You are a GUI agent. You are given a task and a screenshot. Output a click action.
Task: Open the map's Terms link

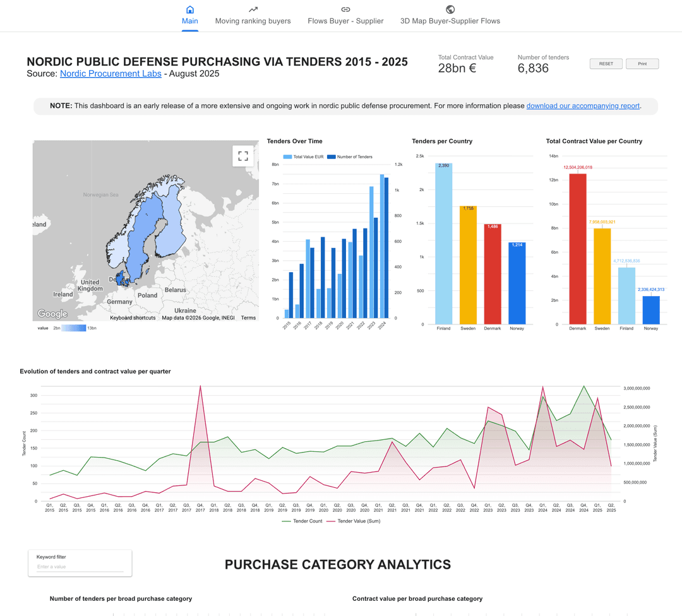pyautogui.click(x=248, y=317)
